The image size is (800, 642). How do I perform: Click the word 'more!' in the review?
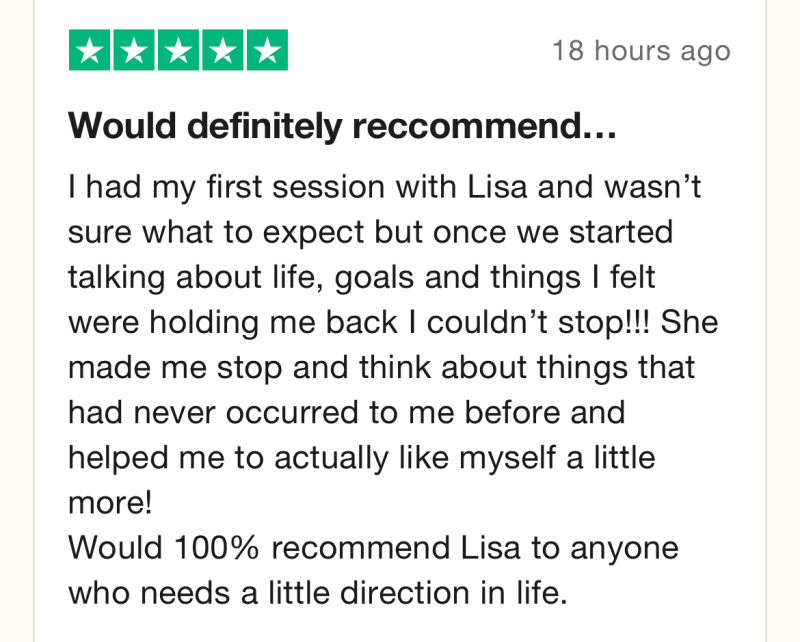[x=110, y=503]
